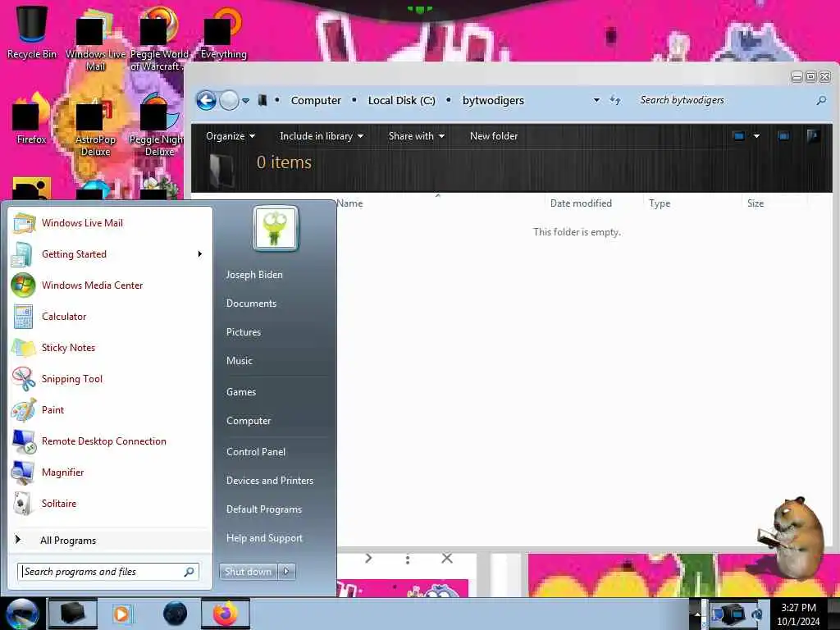Viewport: 840px width, 630px height.
Task: Toggle the preview pane icon
Action: 783,136
